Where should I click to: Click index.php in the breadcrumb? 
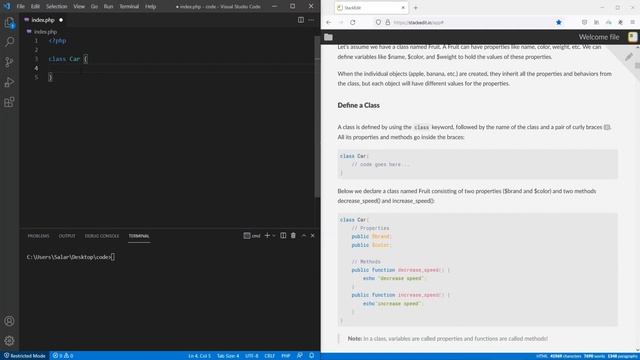[x=45, y=31]
